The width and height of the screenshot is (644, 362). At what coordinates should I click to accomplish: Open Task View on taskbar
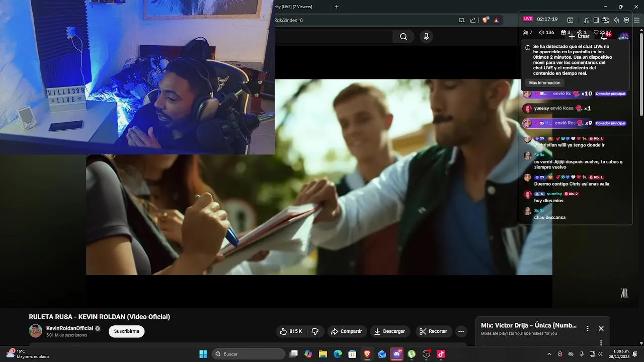pyautogui.click(x=294, y=354)
